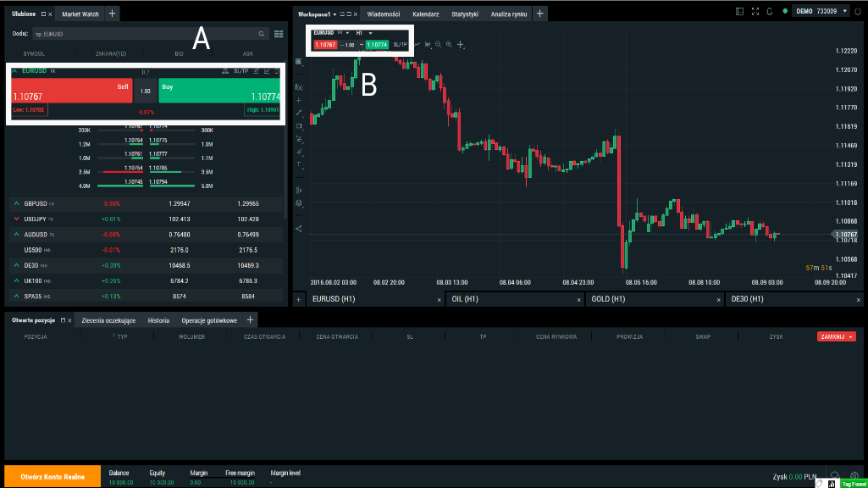Click the edit order icon on EURUSD row
This screenshot has height=488, width=868.
tap(257, 71)
